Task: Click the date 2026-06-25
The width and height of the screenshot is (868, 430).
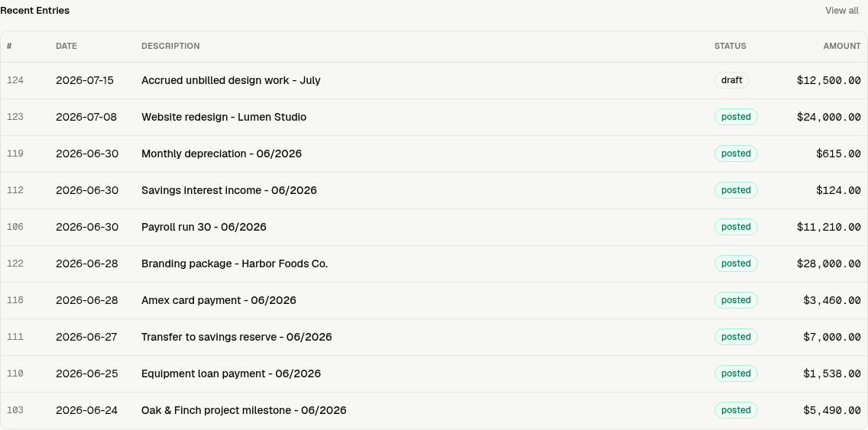Action: click(x=87, y=373)
